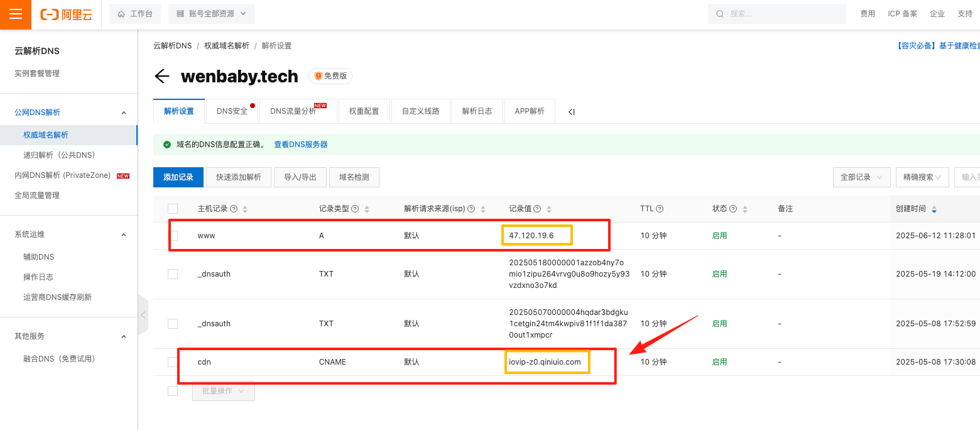Tick checkbox for the www record

click(173, 236)
